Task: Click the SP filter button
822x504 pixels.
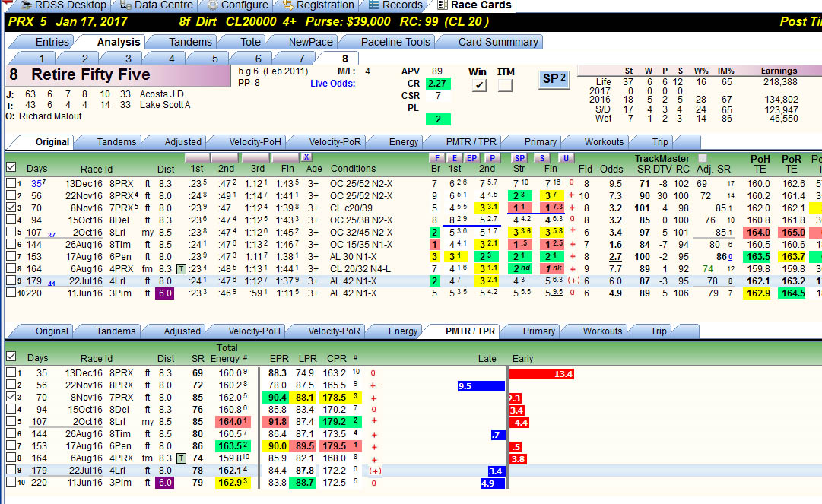Action: click(x=519, y=157)
